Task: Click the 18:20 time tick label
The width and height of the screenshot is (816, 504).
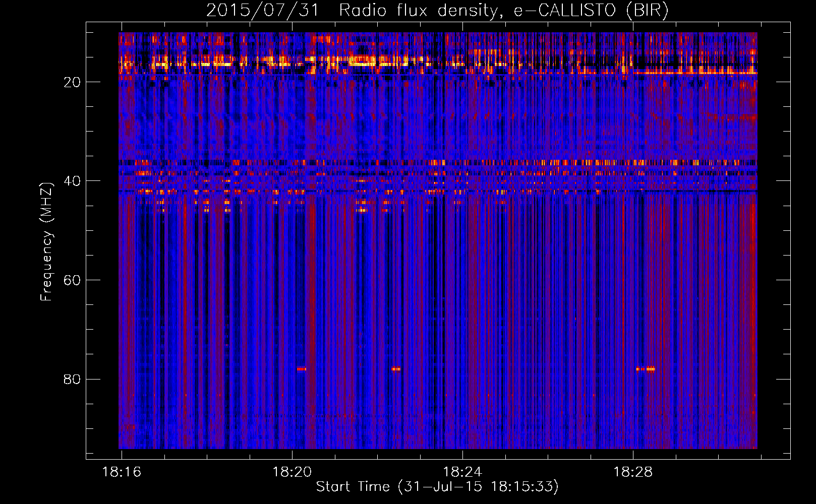Action: click(x=292, y=472)
